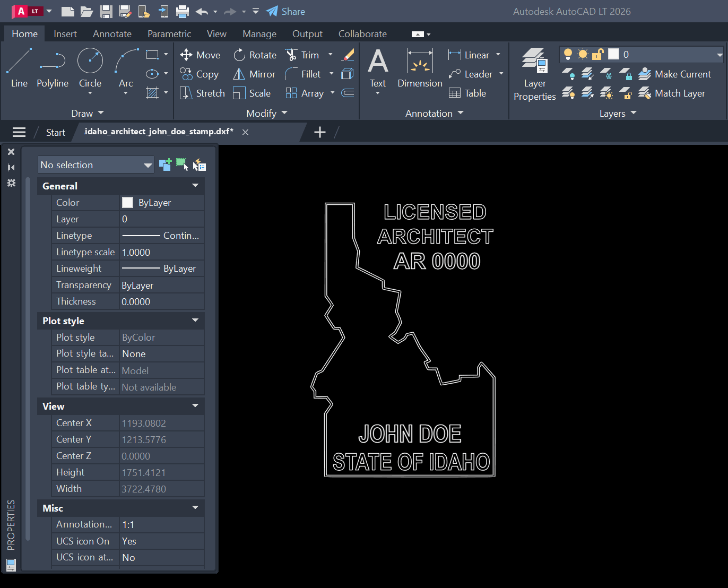Activate the Fillet command

click(x=303, y=74)
